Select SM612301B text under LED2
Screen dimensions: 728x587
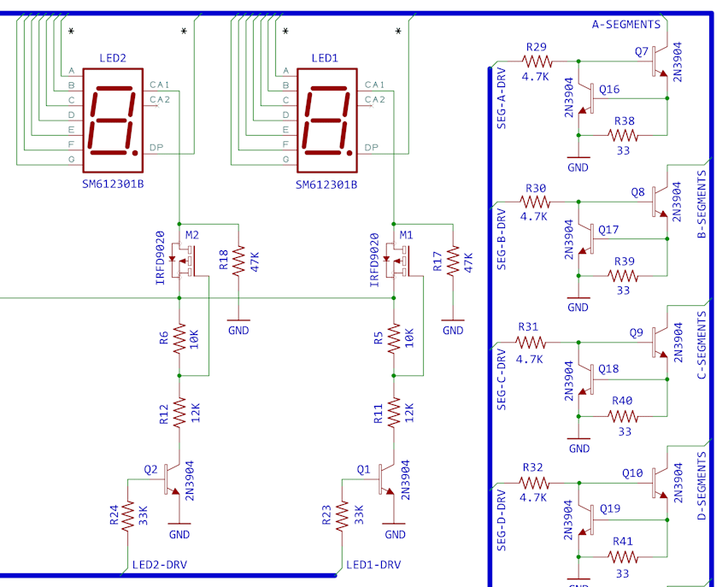tap(114, 184)
